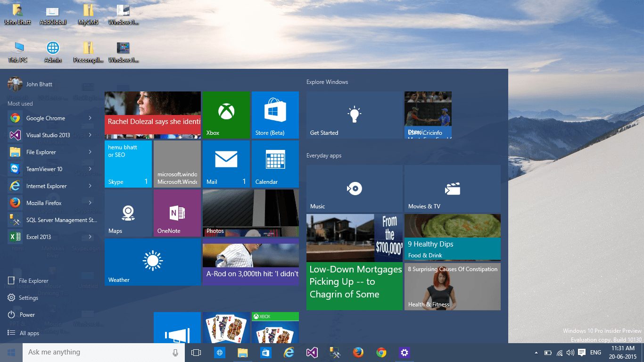This screenshot has width=644, height=362.
Task: Open the Store (Beta) tile
Action: pos(275,115)
